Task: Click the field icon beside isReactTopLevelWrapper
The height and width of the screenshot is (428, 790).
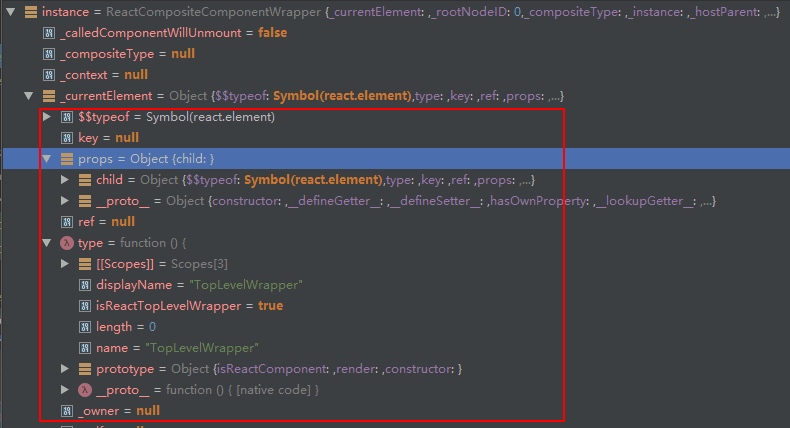Action: click(84, 306)
